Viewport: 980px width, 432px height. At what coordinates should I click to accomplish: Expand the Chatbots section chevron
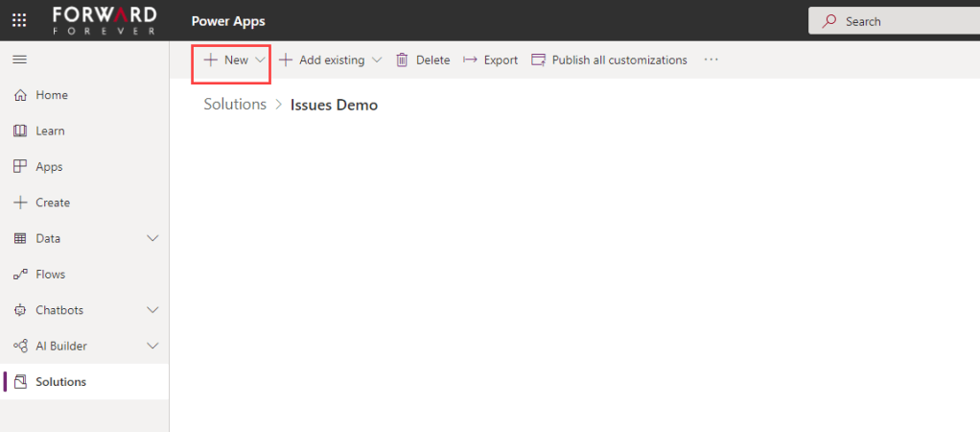click(152, 310)
